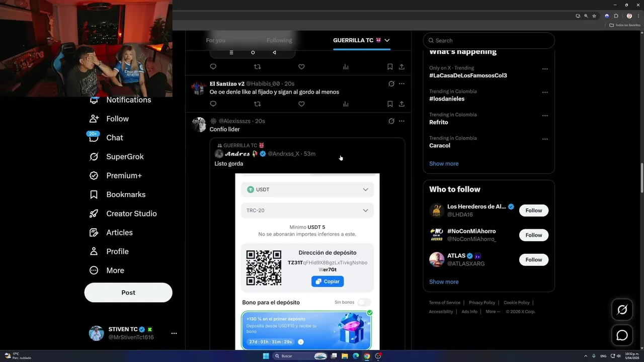Like the top partially shown post
The image size is (644, 362).
301,67
